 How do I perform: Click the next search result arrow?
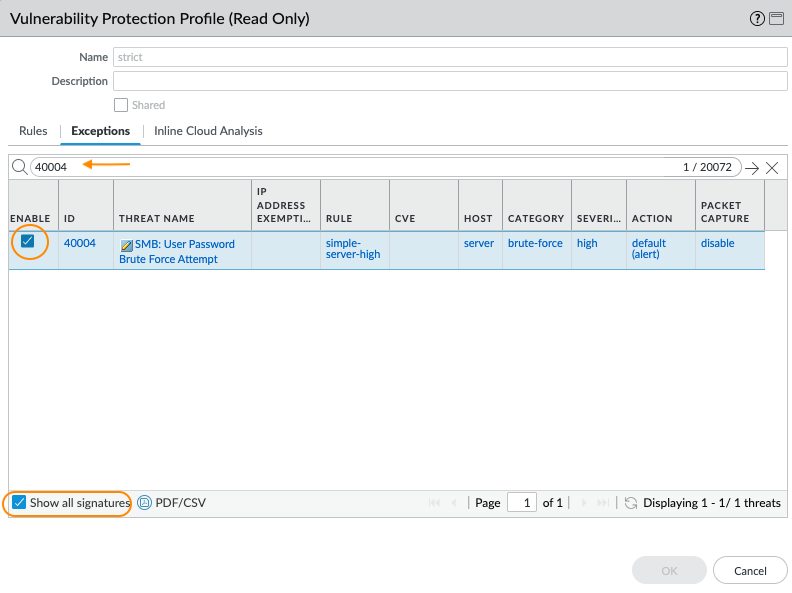coord(753,168)
